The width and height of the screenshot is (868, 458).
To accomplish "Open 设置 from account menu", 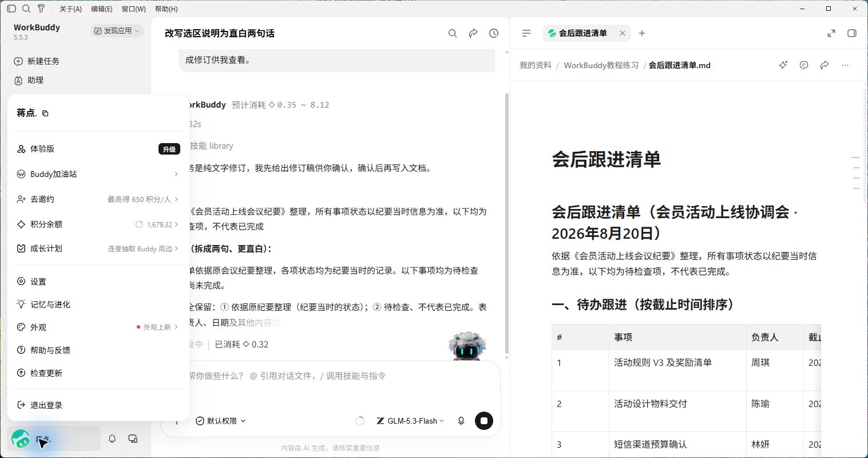I will [x=98, y=282].
